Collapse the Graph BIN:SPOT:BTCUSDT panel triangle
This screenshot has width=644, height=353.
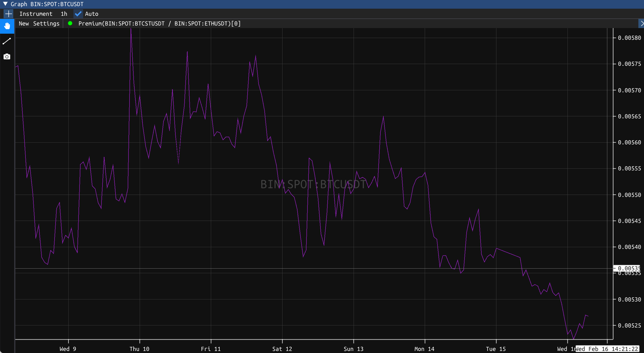5,4
